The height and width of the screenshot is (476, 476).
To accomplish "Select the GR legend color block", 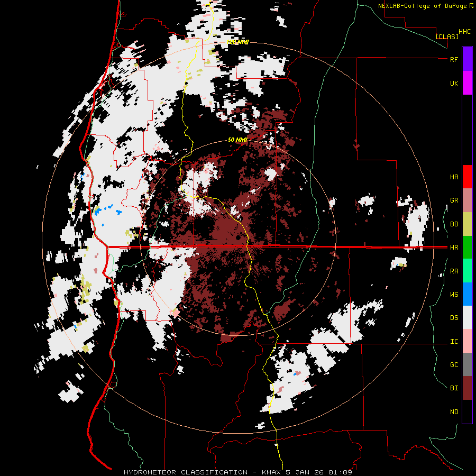I will tap(467, 200).
